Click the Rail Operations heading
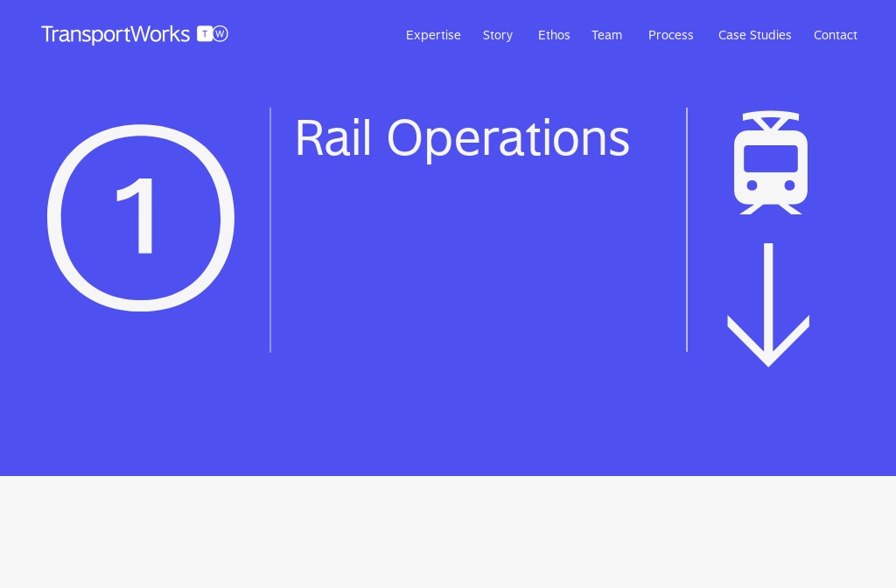The image size is (896, 588). click(x=462, y=137)
